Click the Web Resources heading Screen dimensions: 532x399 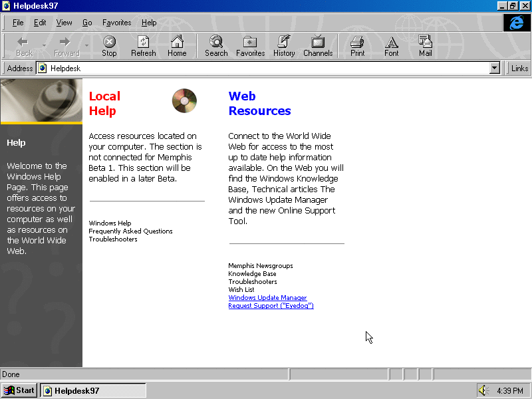259,104
